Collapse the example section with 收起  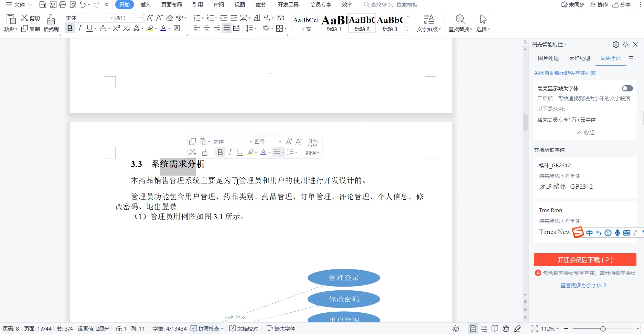pyautogui.click(x=586, y=132)
